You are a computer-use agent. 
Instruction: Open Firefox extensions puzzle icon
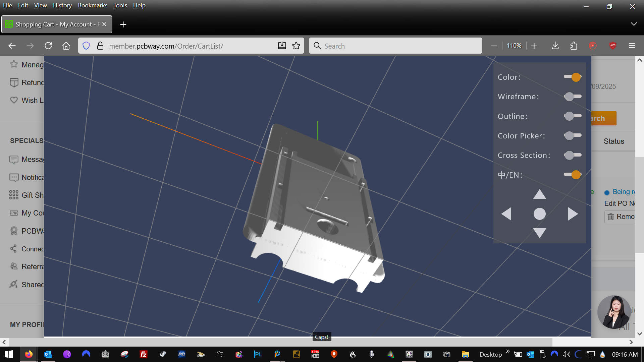coord(574,46)
